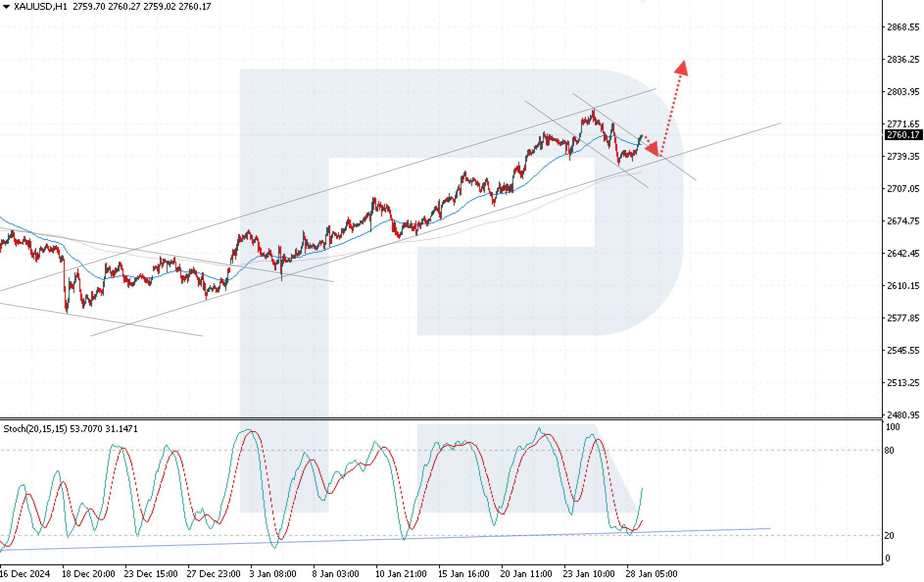Select the 23 Dec 15:00 time label
This screenshot has width=924, height=582.
tap(151, 574)
